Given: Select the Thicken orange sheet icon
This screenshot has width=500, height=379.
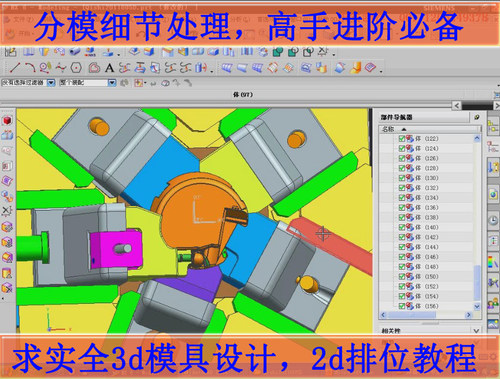Looking at the screenshot, I should [355, 68].
